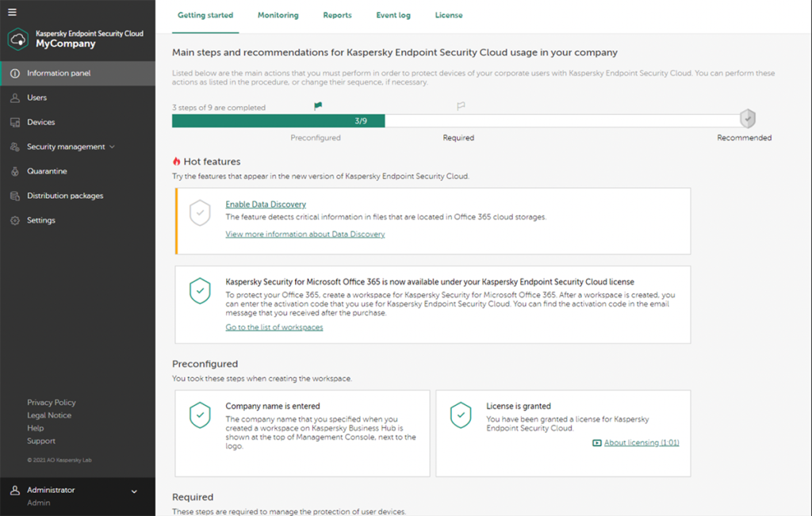The width and height of the screenshot is (812, 516).
Task: Select Information panel in sidebar
Action: pyautogui.click(x=78, y=74)
